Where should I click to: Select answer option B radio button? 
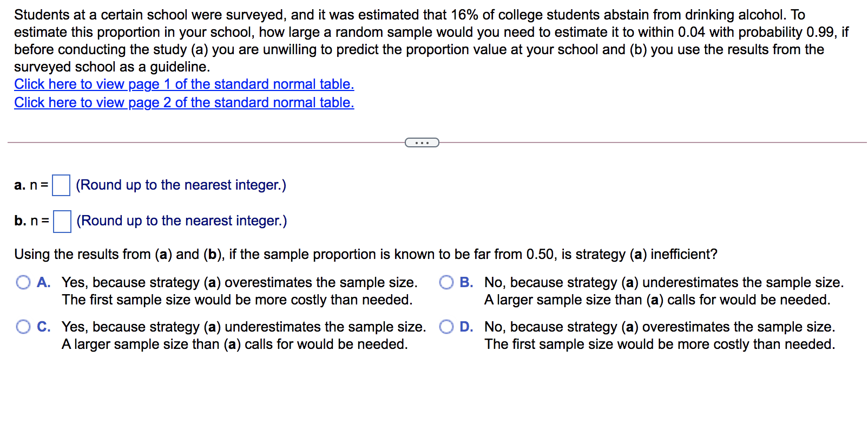point(446,282)
